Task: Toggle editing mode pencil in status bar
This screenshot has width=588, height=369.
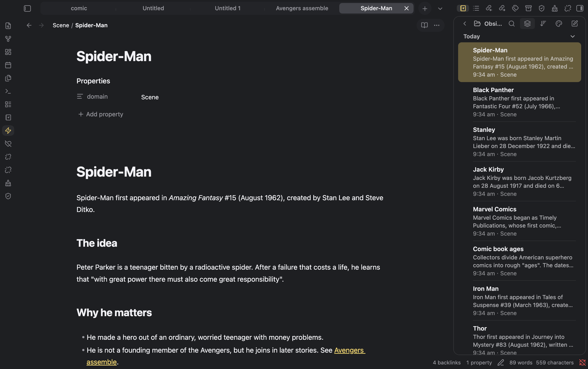Action: (501, 363)
